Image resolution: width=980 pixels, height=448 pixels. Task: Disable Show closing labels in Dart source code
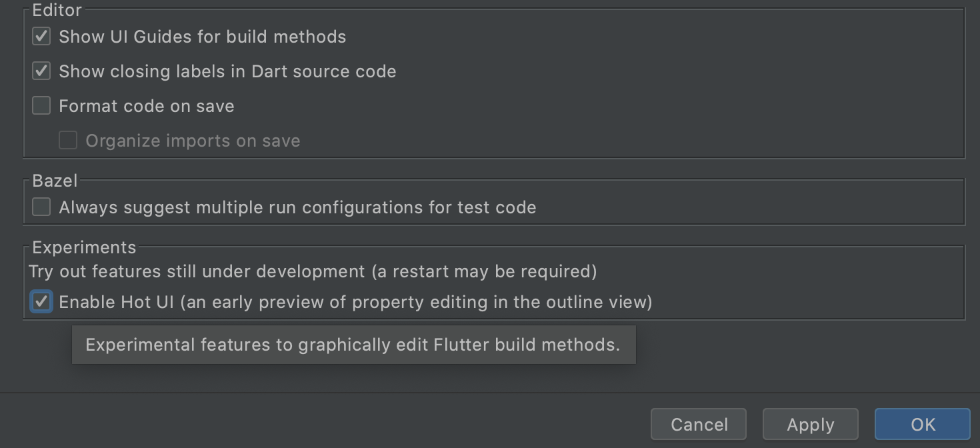pyautogui.click(x=41, y=71)
